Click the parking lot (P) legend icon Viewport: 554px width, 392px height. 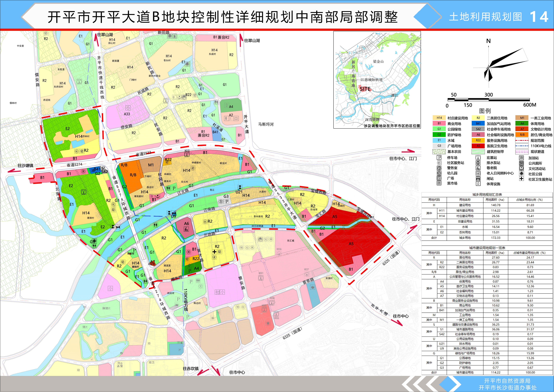coord(439,158)
